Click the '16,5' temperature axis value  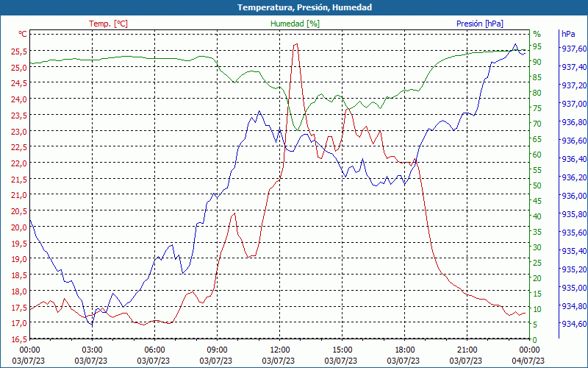click(x=20, y=339)
